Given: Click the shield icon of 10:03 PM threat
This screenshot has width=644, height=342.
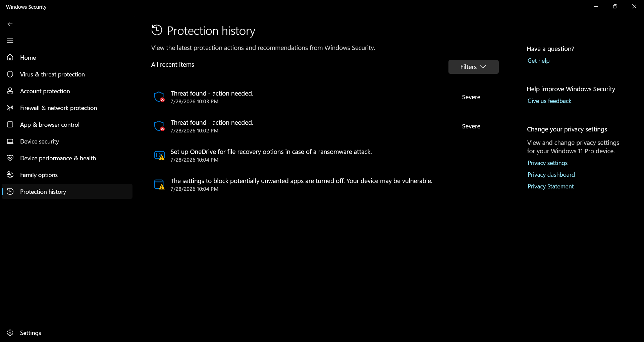Looking at the screenshot, I should pyautogui.click(x=159, y=97).
